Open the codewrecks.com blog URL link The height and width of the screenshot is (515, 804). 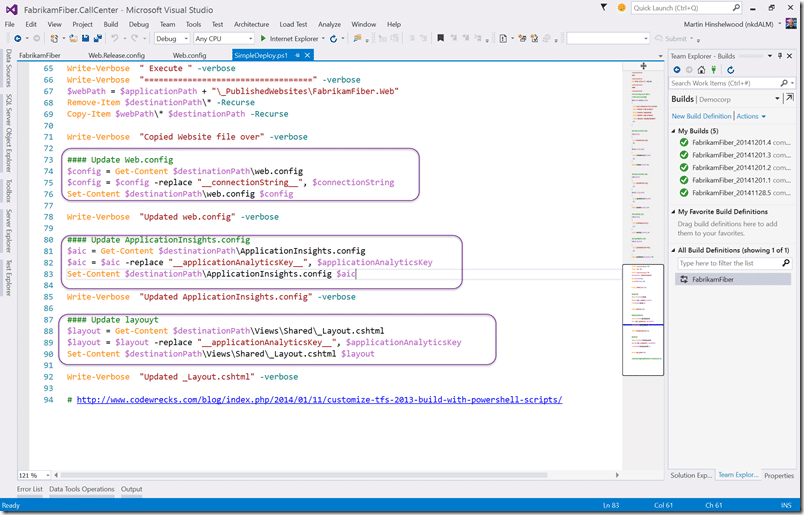[x=319, y=400]
